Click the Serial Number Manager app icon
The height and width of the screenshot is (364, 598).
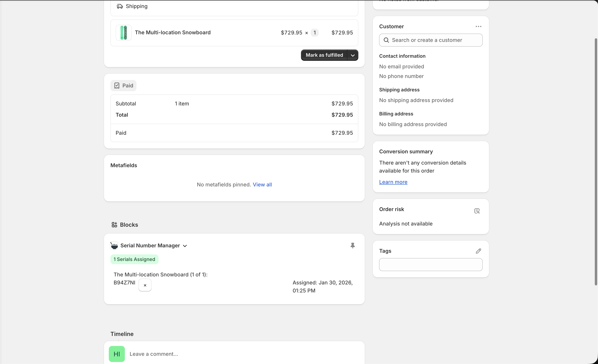coord(114,245)
